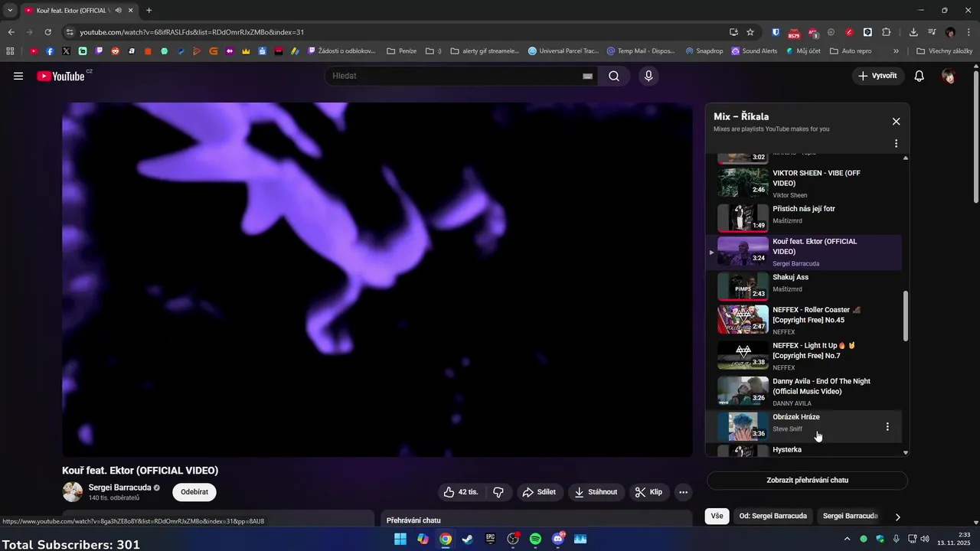
Task: Open Chrome extensions puzzle icon
Action: [887, 32]
